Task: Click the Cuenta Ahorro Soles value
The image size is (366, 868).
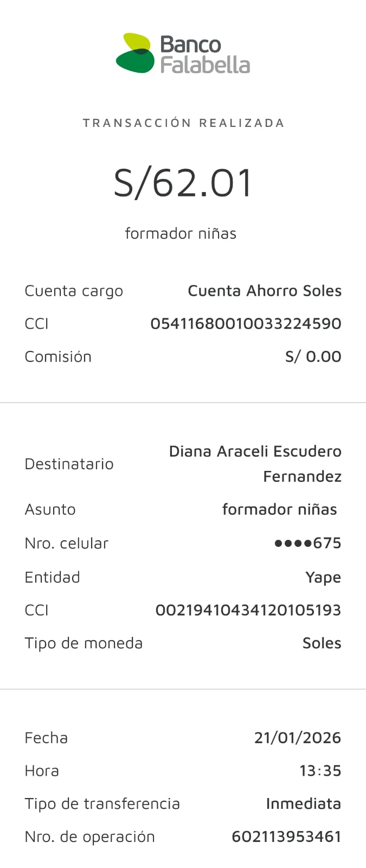Action: (x=265, y=291)
